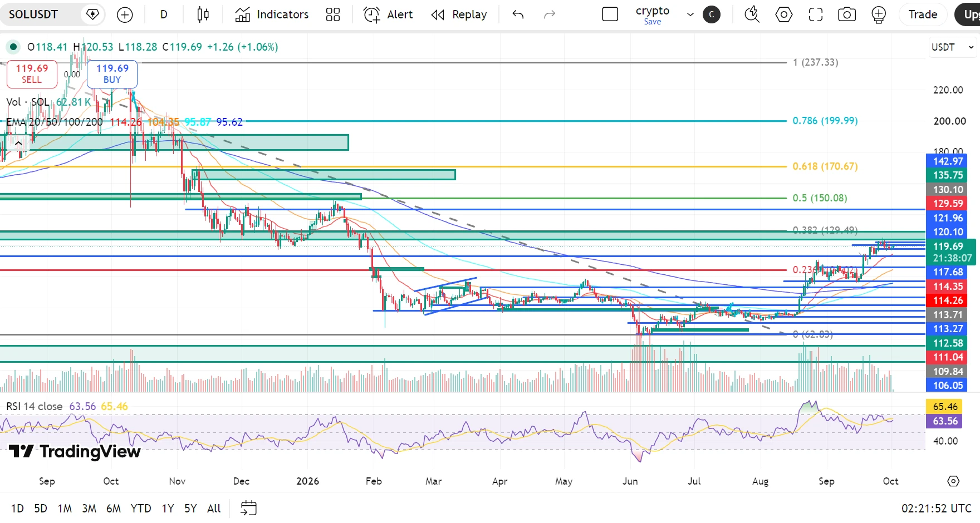Open chart settings hexagon icon
The width and height of the screenshot is (980, 523).
click(784, 14)
